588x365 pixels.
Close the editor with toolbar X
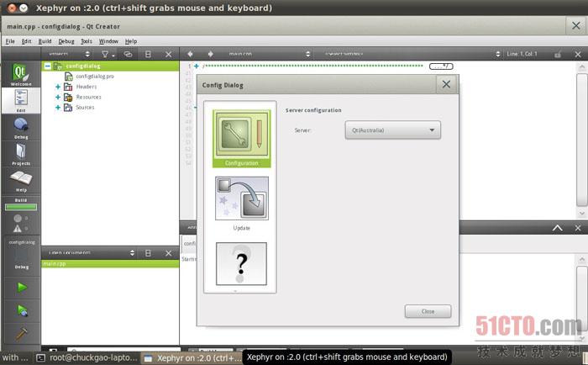coord(578,55)
